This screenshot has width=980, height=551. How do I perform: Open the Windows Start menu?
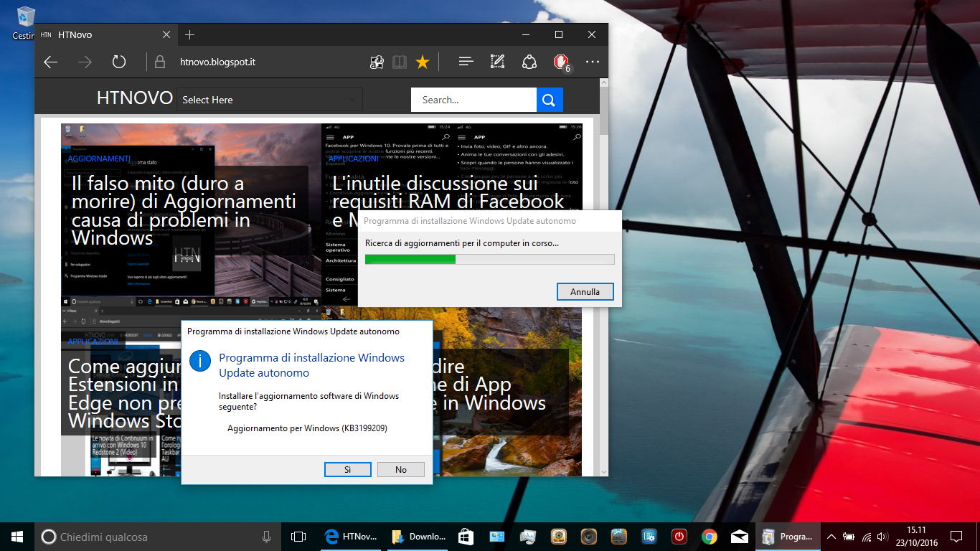[x=17, y=537]
